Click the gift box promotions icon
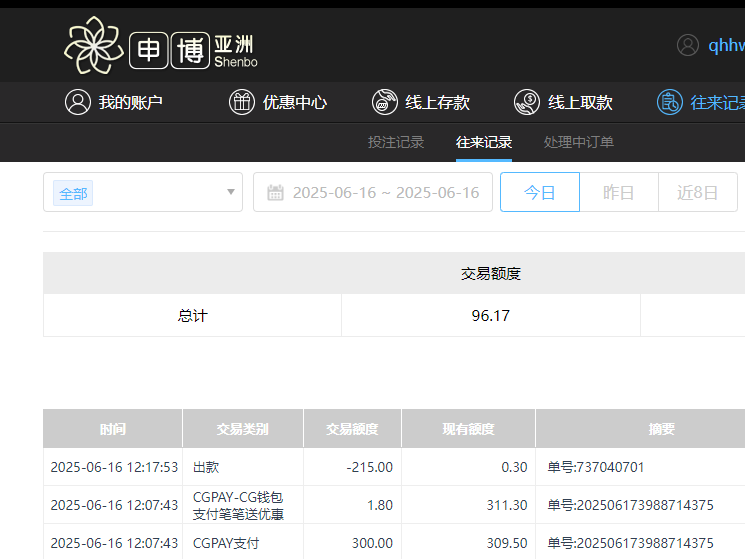Image resolution: width=745 pixels, height=559 pixels. 242,102
